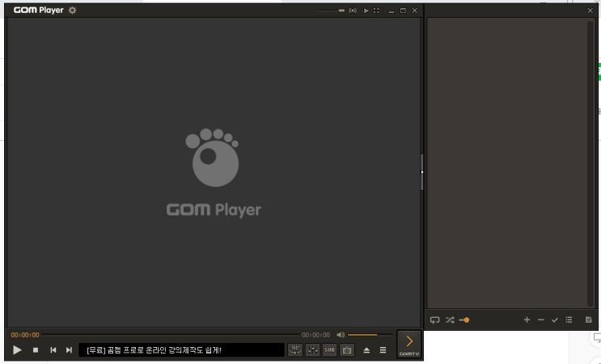This screenshot has height=364, width=601.
Task: Open the control panel equalizer icon
Action: (313, 349)
